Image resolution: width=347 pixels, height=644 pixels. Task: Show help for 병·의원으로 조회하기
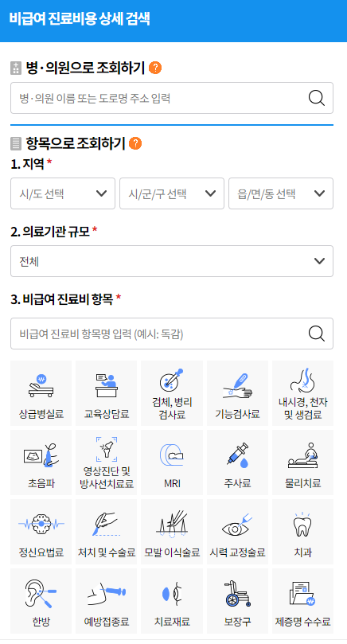click(x=155, y=68)
